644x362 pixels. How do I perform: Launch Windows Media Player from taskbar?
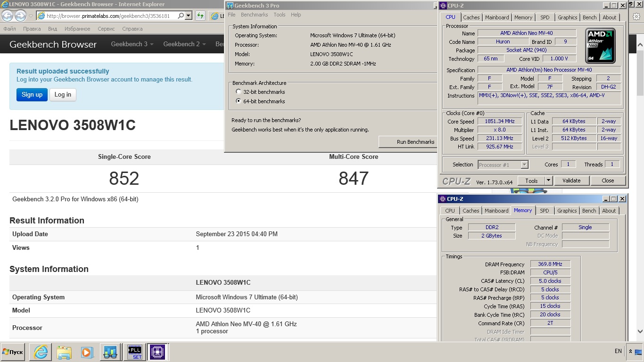pos(87,352)
